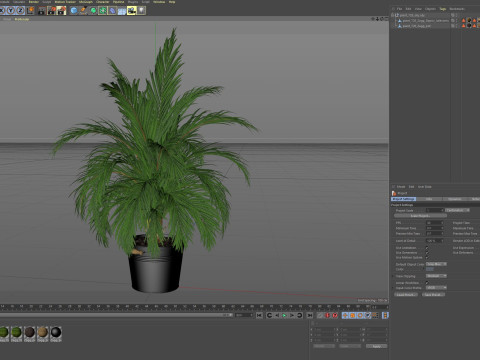Open the View Clipping dropdown
Screen dimensions: 480x360
pyautogui.click(x=436, y=276)
